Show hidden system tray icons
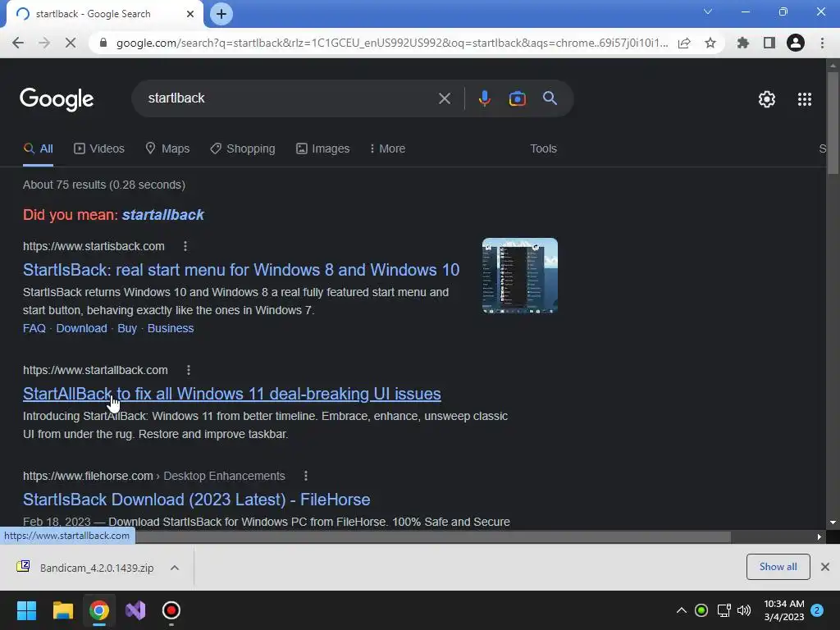 pos(682,610)
